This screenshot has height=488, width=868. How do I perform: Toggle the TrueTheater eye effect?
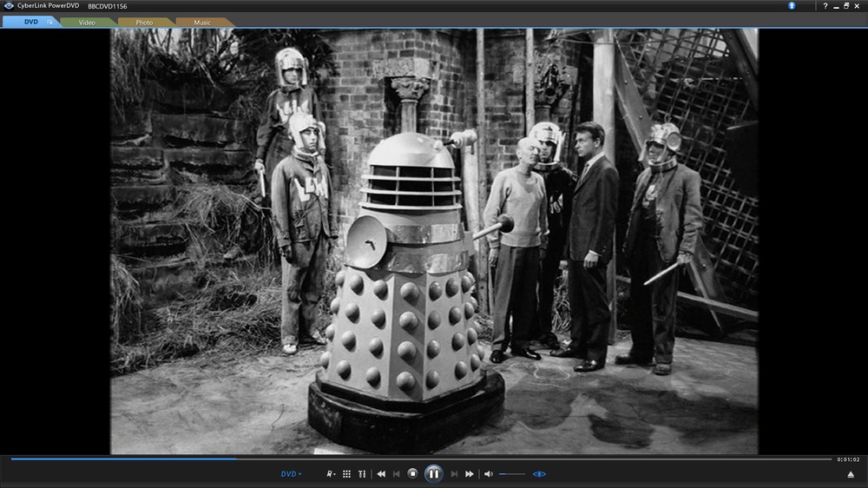(x=539, y=474)
